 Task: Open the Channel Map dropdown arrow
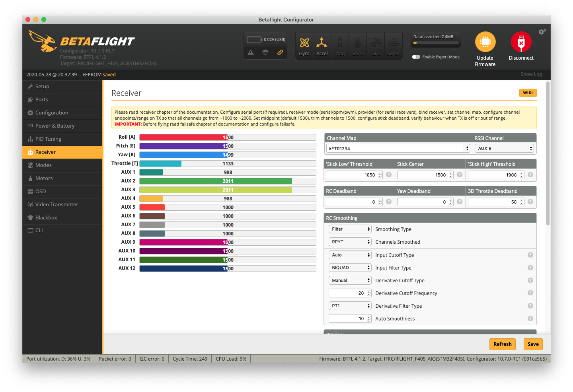click(467, 148)
